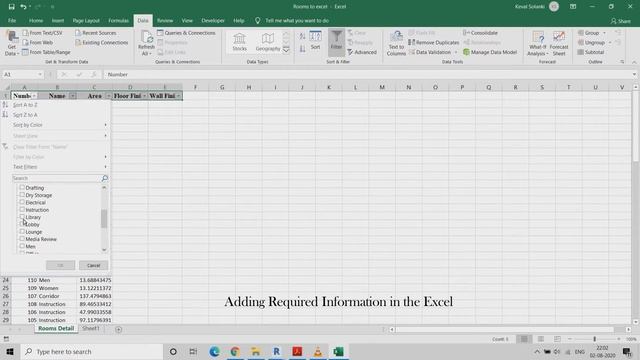Import data From Text/CSV
The height and width of the screenshot is (360, 640).
[x=42, y=33]
